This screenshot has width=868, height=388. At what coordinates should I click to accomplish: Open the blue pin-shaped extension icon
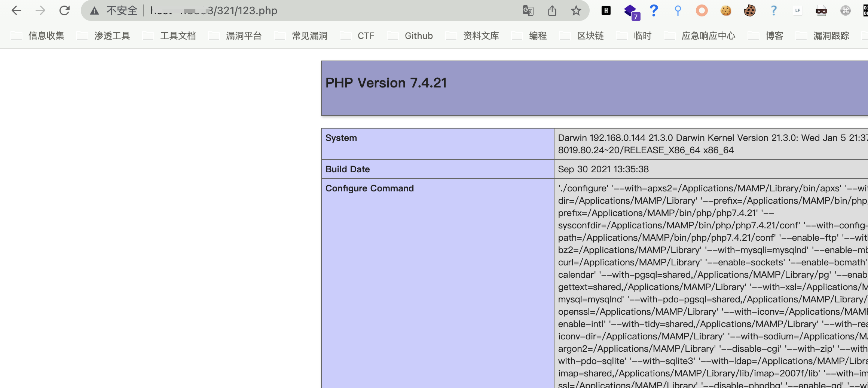tap(678, 10)
